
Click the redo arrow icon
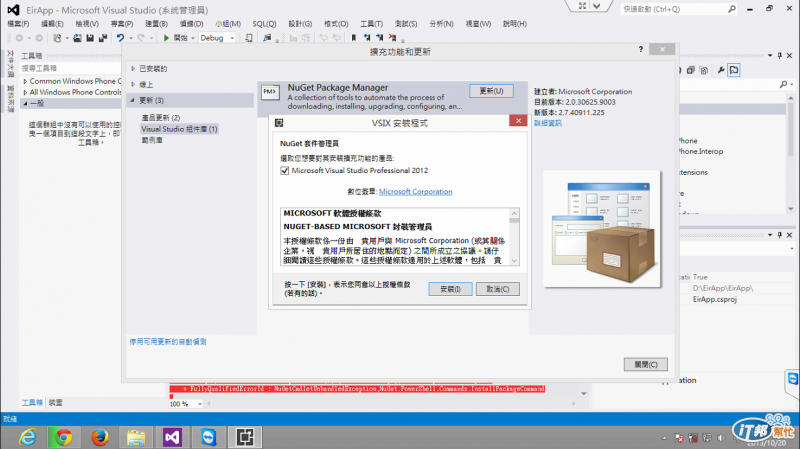(x=141, y=38)
